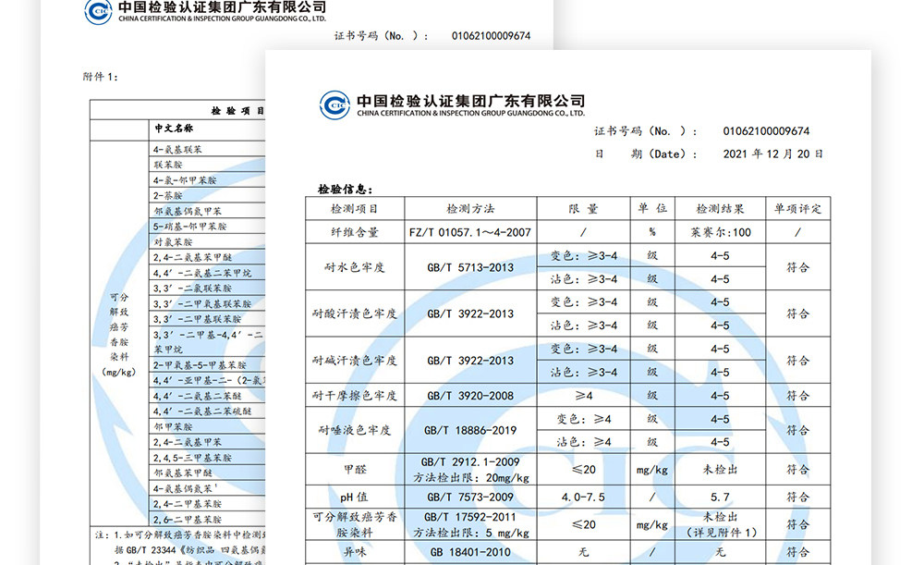Select the front certificate's company name 中国检验认证集团广东有限公司
The image size is (924, 565).
coord(471,101)
